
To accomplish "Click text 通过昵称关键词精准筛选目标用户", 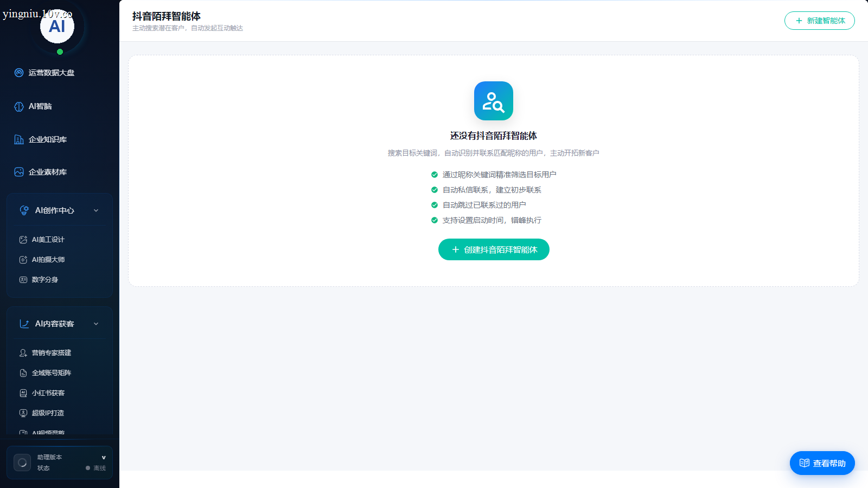I will 499,175.
